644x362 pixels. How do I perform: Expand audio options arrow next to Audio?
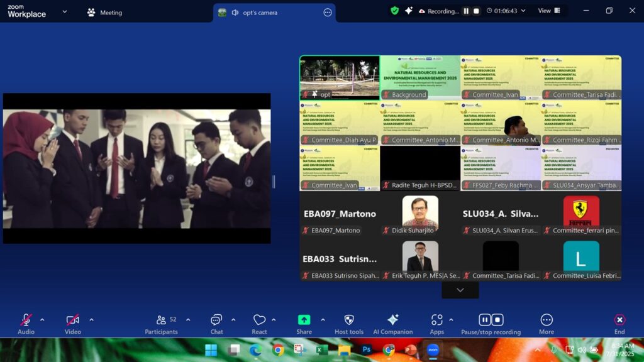tap(42, 320)
